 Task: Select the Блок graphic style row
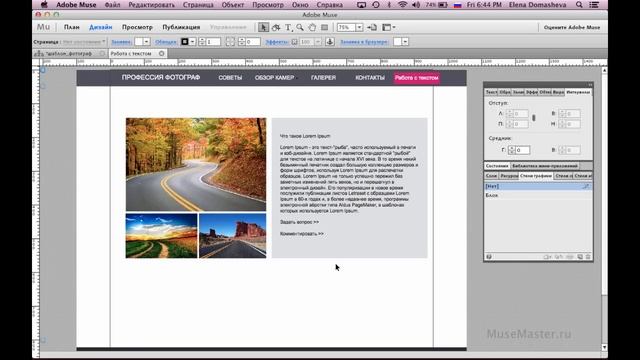(538, 196)
